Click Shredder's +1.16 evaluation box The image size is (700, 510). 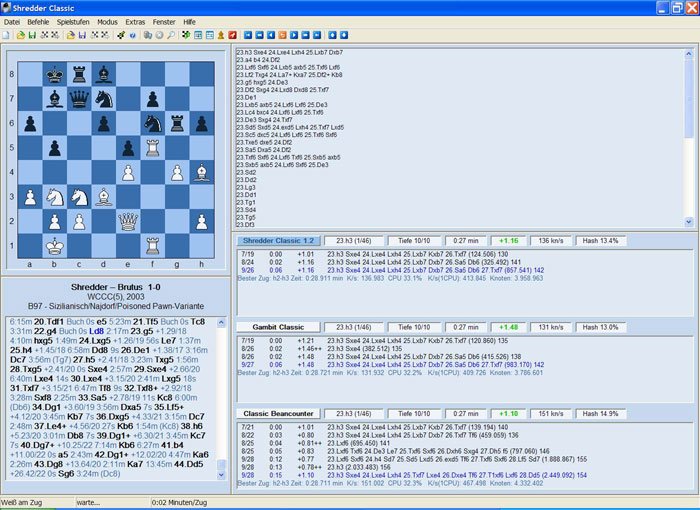click(x=508, y=241)
